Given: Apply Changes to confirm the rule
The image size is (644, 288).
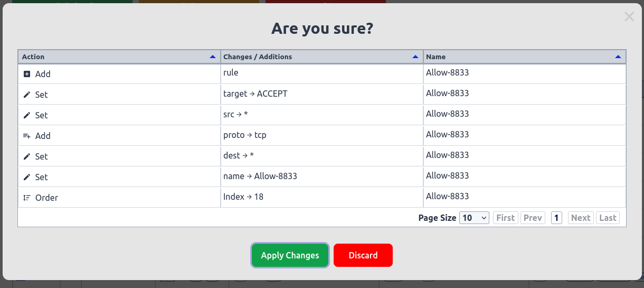Looking at the screenshot, I should coord(290,256).
